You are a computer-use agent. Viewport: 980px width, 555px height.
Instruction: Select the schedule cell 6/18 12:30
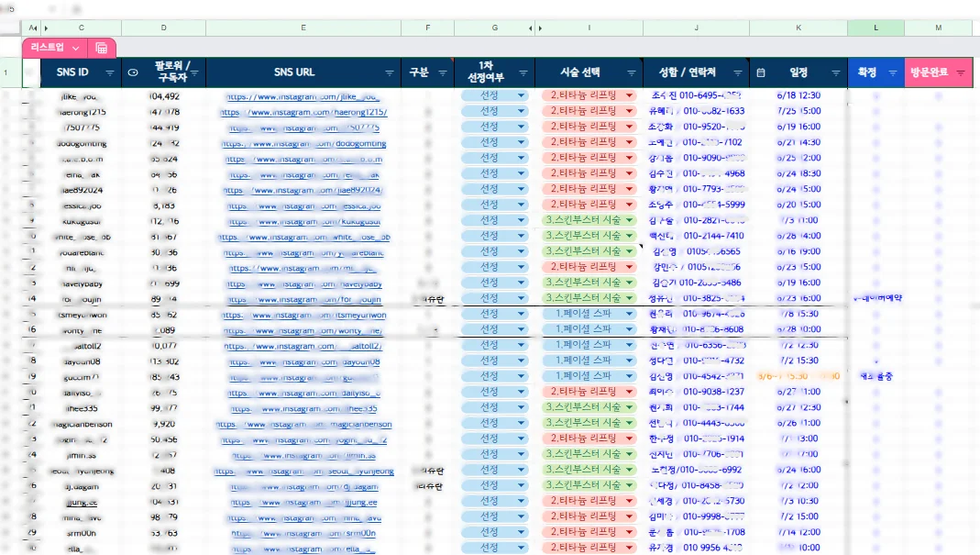click(798, 95)
